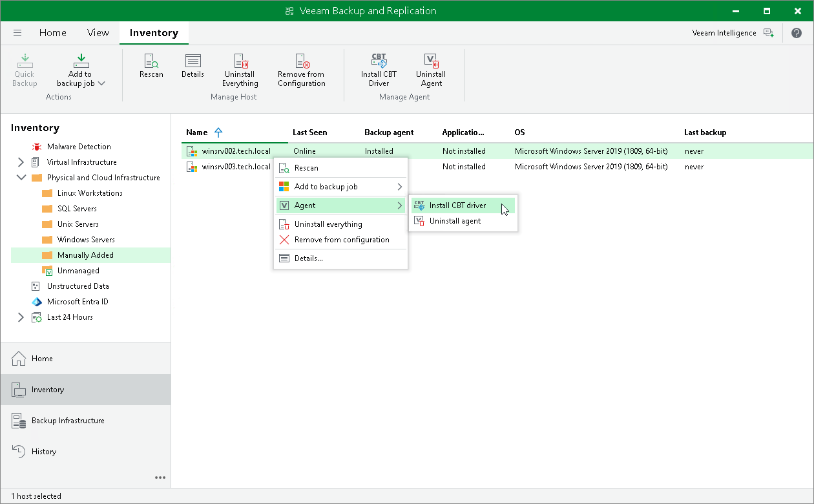The image size is (814, 504).
Task: Collapse Physical and Cloud Infrastructure node
Action: 21,178
